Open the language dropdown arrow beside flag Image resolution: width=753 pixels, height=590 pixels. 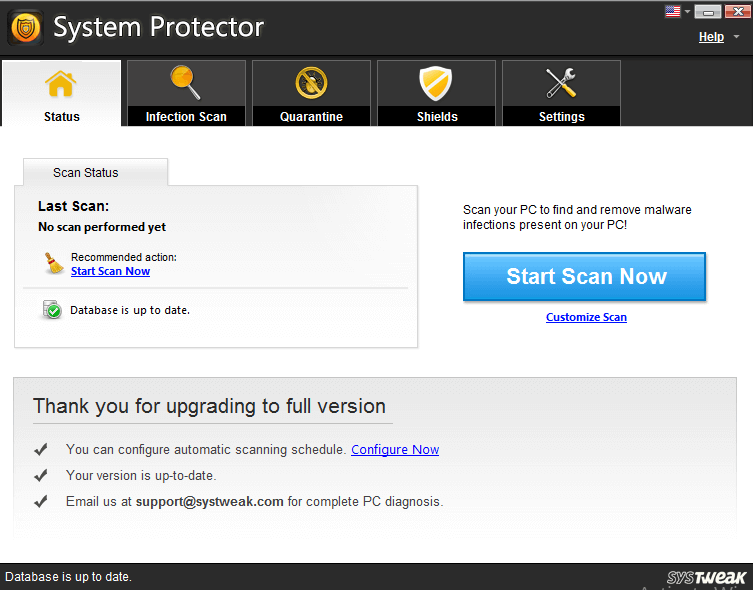[687, 12]
